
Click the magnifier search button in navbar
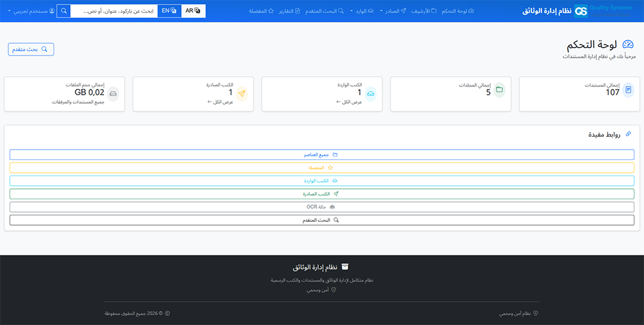(x=63, y=11)
